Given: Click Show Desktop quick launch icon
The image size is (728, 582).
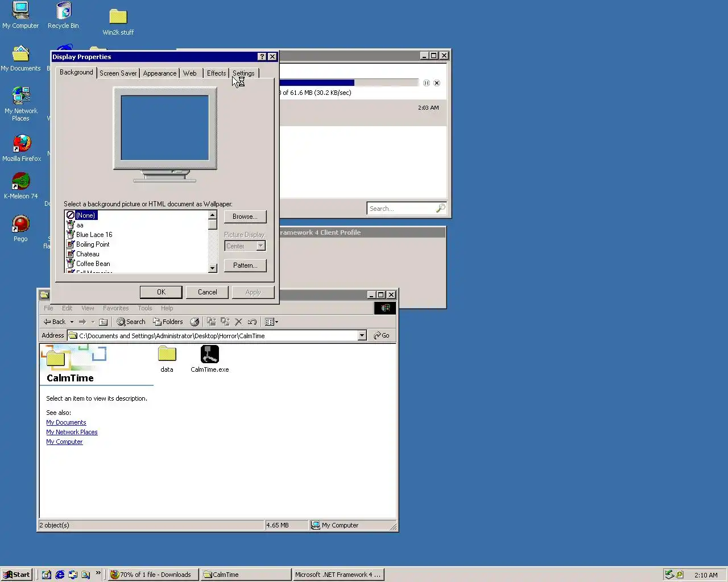Looking at the screenshot, I should 47,575.
